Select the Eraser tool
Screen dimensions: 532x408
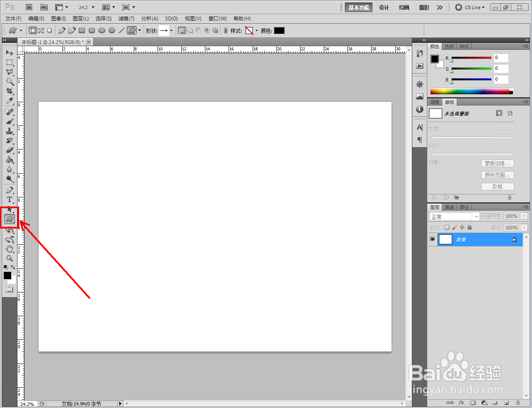[10, 150]
